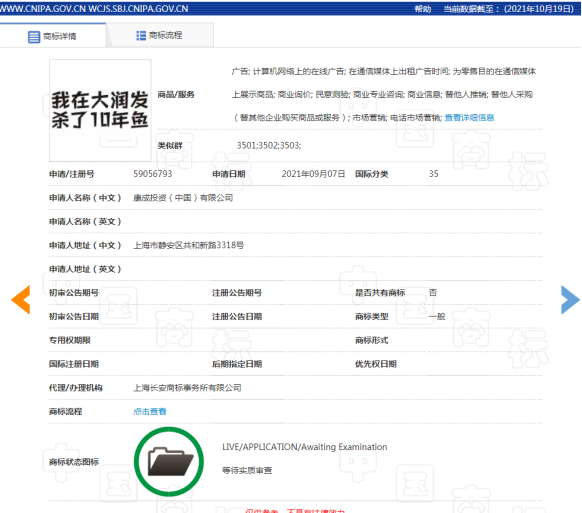The width and height of the screenshot is (582, 513).
Task: Open the 商标详情 tab
Action: (53, 36)
